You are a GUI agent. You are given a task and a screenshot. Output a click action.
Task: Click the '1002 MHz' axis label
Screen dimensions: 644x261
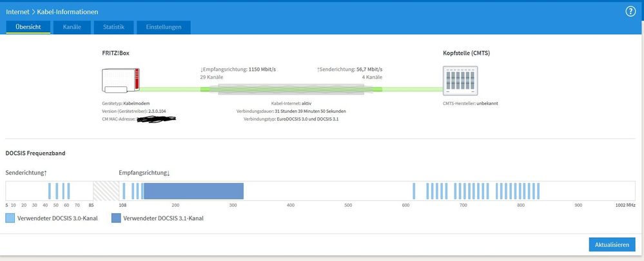point(625,205)
